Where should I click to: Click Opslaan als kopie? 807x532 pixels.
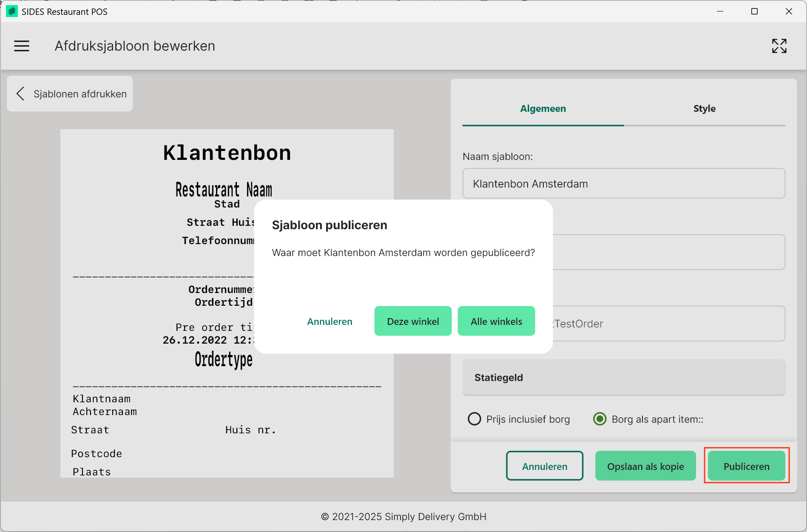pos(645,467)
